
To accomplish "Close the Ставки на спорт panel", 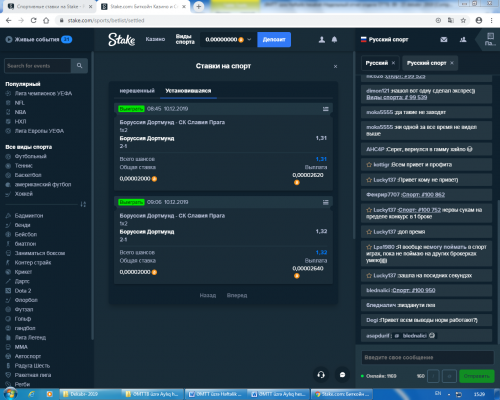I will click(335, 67).
